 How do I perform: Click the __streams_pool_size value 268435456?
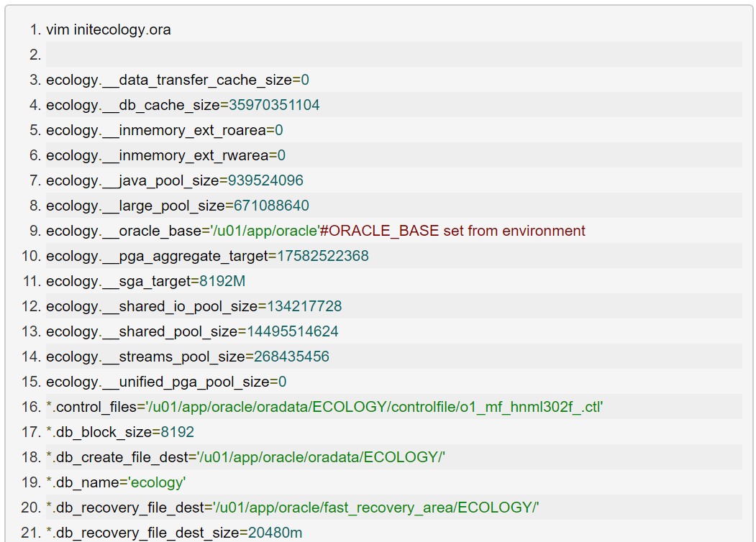[288, 357]
